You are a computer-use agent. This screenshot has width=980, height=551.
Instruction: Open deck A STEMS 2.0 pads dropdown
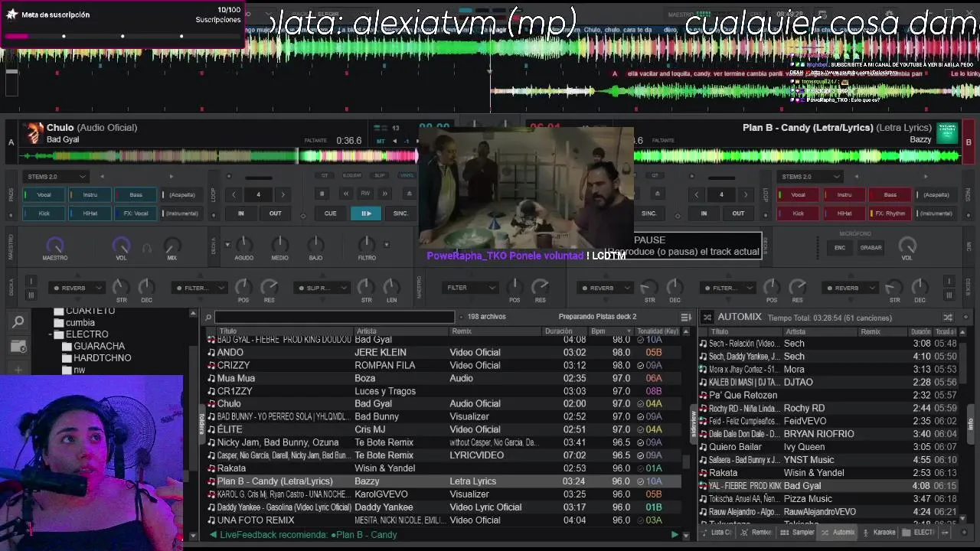[54, 177]
